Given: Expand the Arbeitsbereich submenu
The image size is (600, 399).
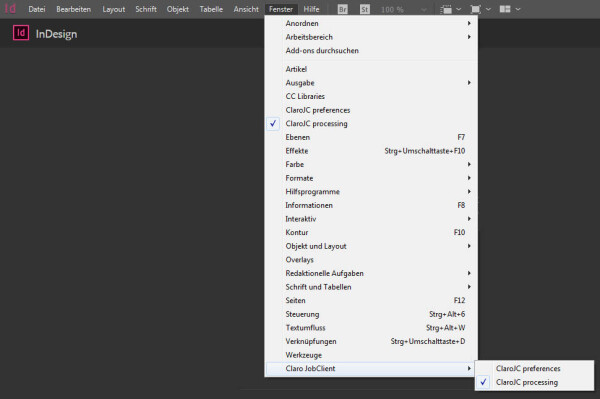Looking at the screenshot, I should (x=371, y=37).
